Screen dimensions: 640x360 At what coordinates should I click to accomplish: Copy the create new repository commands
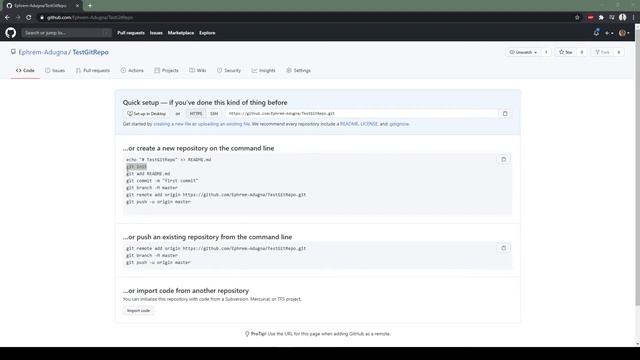point(503,160)
